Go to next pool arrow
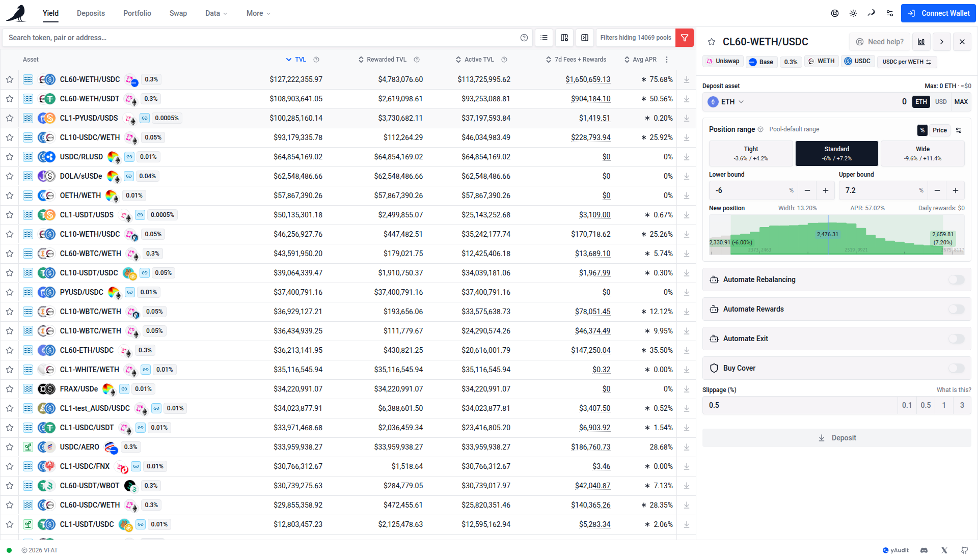 point(942,42)
